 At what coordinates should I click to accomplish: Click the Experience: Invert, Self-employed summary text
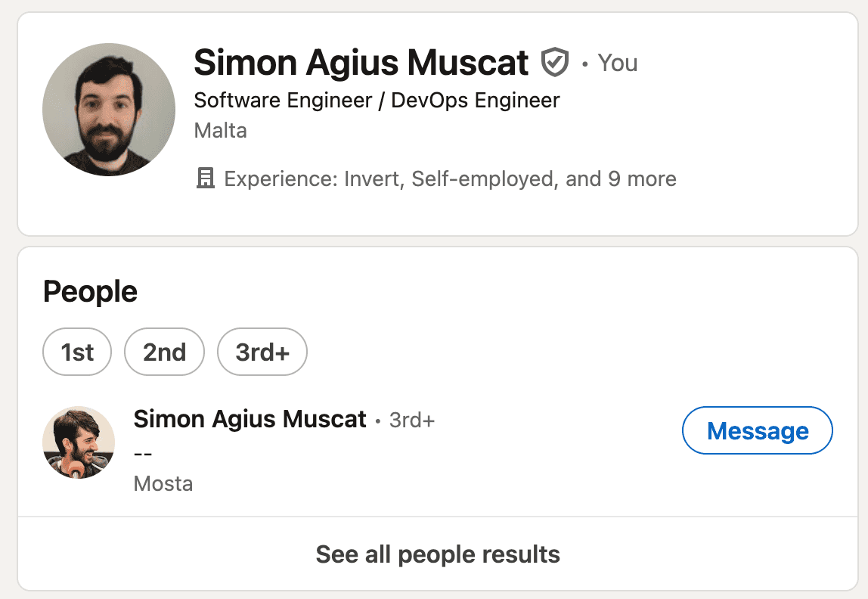coord(450,179)
